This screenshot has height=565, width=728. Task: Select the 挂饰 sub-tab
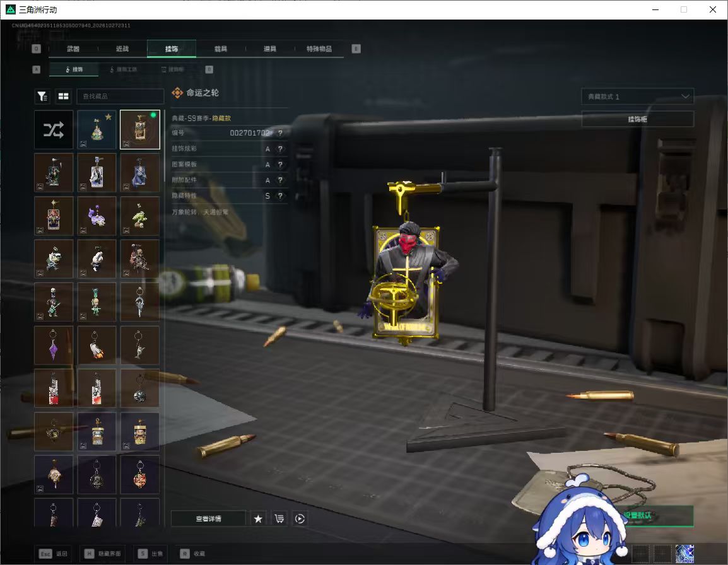tap(74, 69)
